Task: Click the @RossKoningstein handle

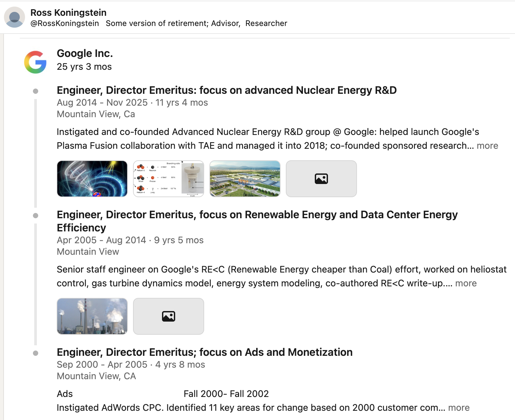Action: coord(65,23)
